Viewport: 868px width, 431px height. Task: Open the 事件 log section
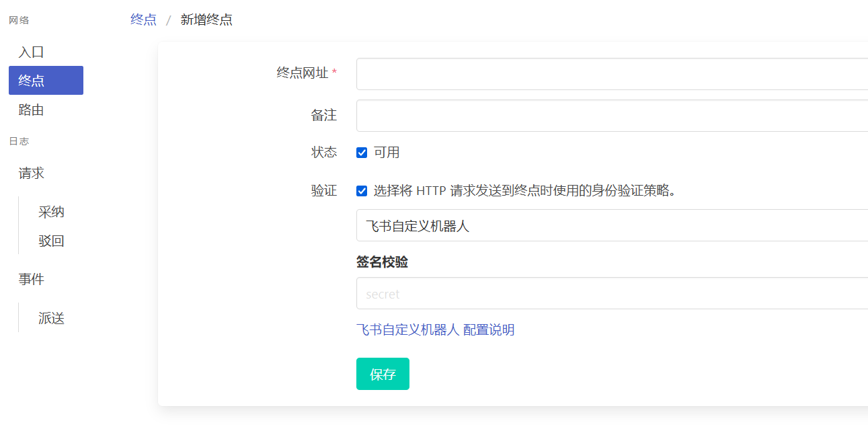[x=31, y=280]
